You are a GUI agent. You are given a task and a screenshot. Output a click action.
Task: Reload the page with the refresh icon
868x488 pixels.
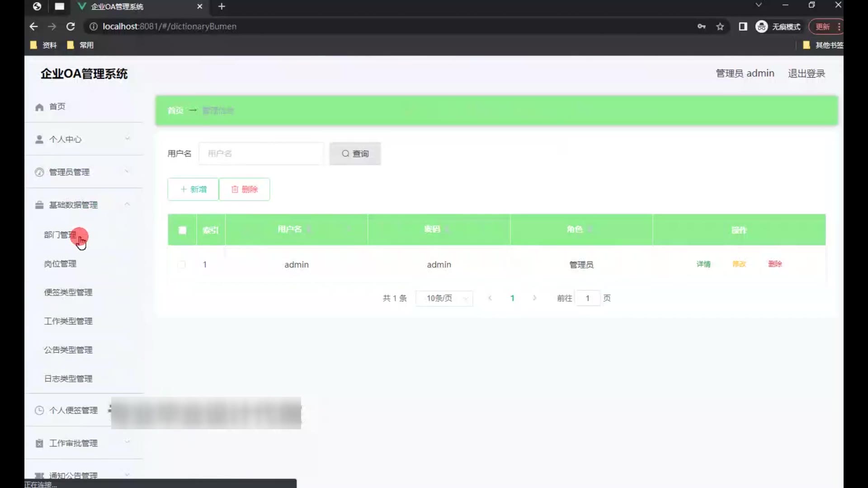[x=71, y=27]
